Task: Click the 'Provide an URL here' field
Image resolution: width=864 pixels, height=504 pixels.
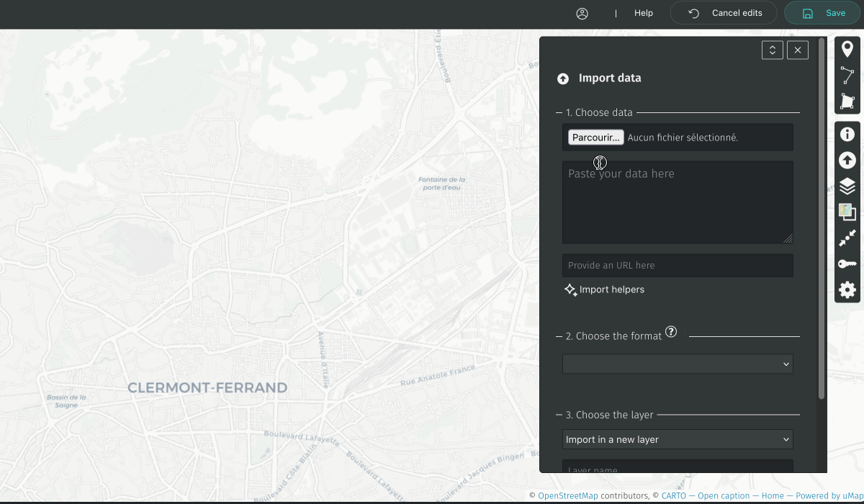Action: pos(678,265)
